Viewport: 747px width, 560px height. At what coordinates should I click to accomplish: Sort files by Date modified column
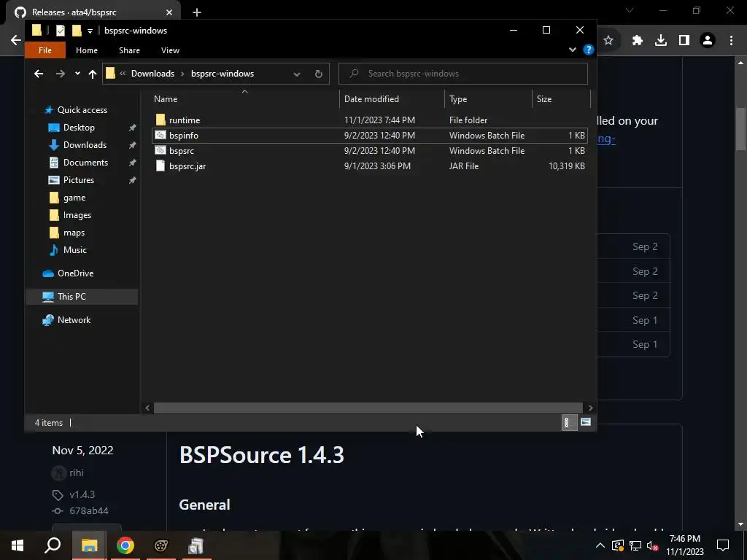[392, 99]
